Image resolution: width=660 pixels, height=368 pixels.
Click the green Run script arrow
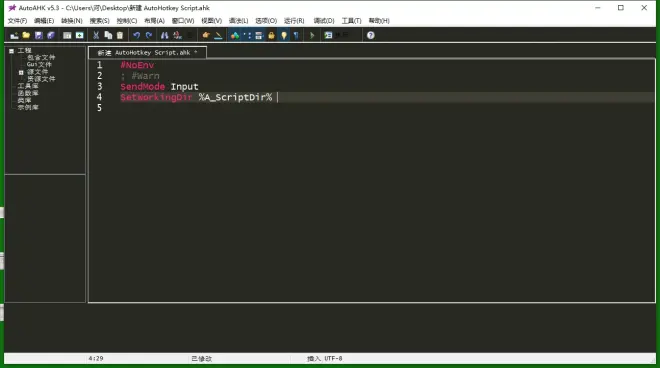click(312, 35)
